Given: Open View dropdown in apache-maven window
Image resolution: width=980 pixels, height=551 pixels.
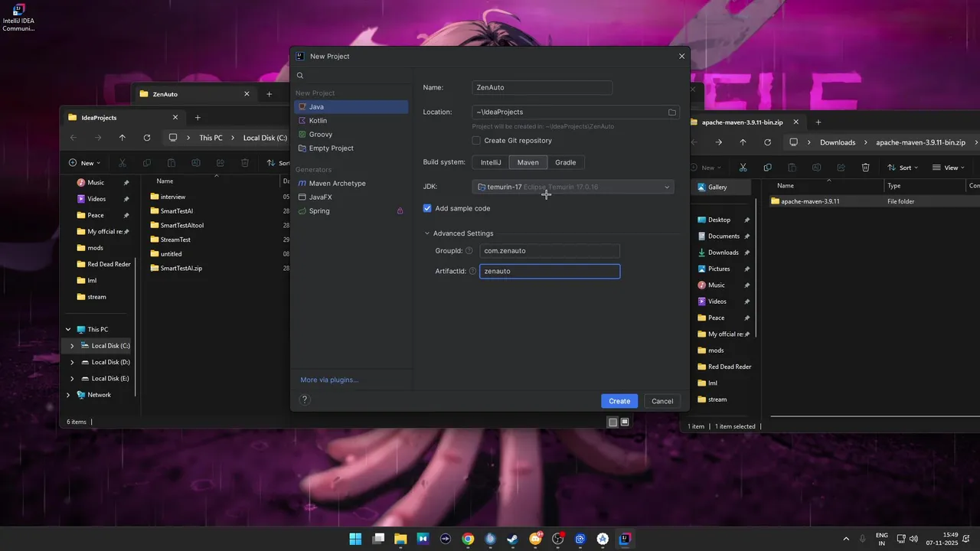Looking at the screenshot, I should point(949,168).
